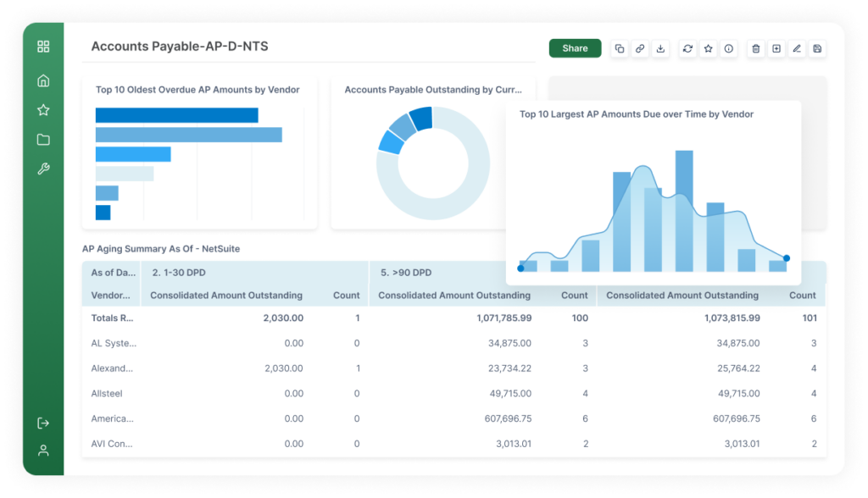Edit the dashboard with the pencil icon
Viewport: 868px width, 498px height.
(x=796, y=48)
